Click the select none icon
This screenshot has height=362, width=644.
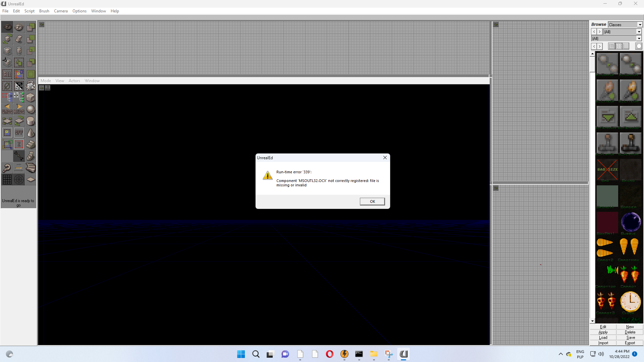[7, 86]
